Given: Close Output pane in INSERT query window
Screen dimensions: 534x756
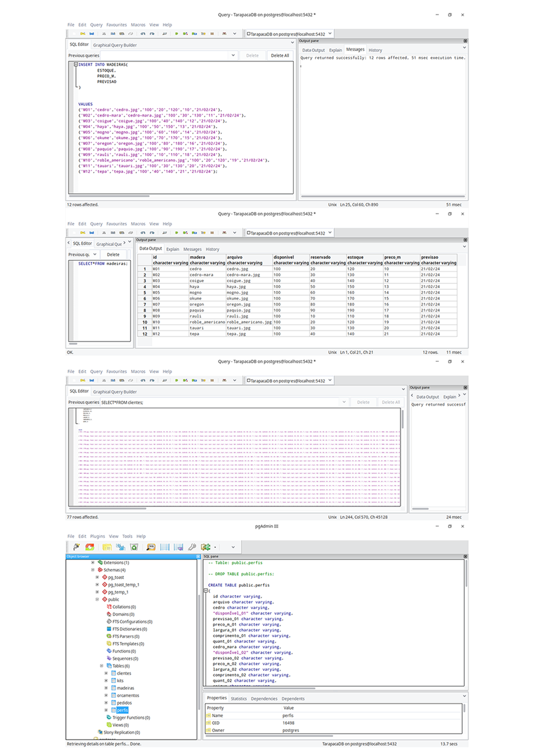Looking at the screenshot, I should [x=465, y=41].
